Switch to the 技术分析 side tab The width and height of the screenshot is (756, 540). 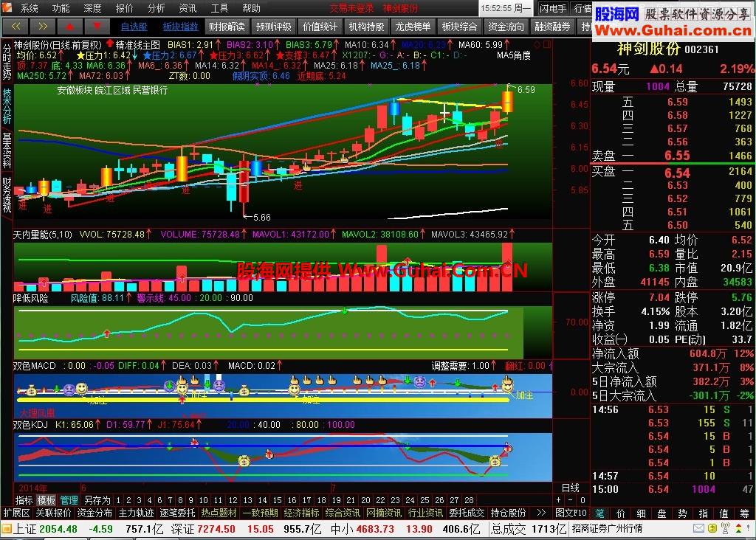pyautogui.click(x=7, y=106)
